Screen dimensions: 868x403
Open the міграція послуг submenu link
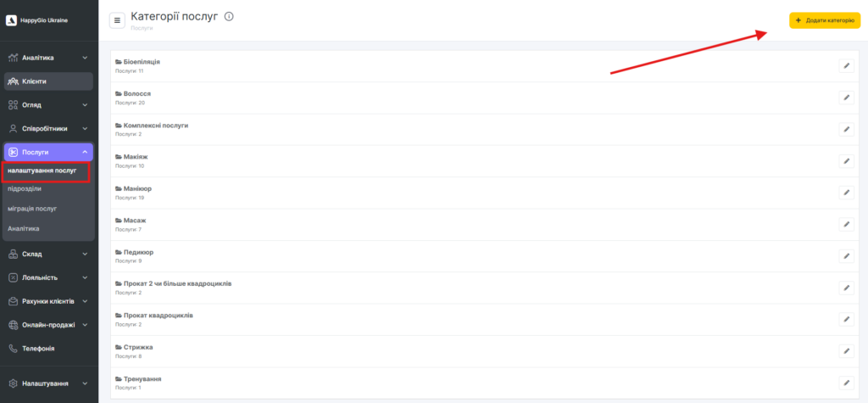(x=32, y=208)
